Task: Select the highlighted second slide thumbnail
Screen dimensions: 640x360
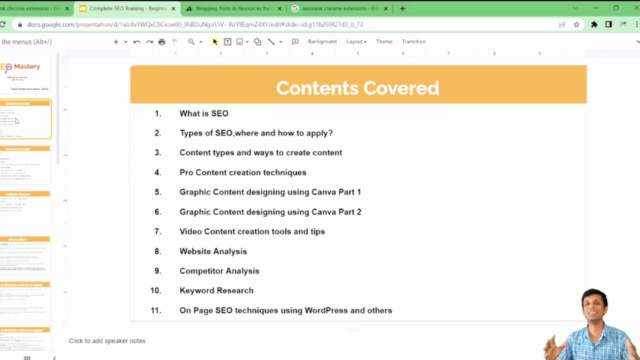Action: tap(25, 119)
